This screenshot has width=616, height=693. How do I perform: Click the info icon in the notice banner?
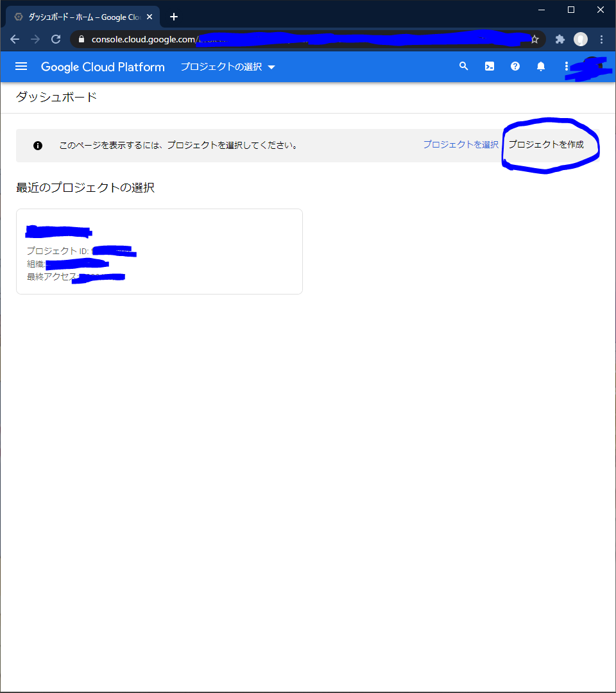37,145
